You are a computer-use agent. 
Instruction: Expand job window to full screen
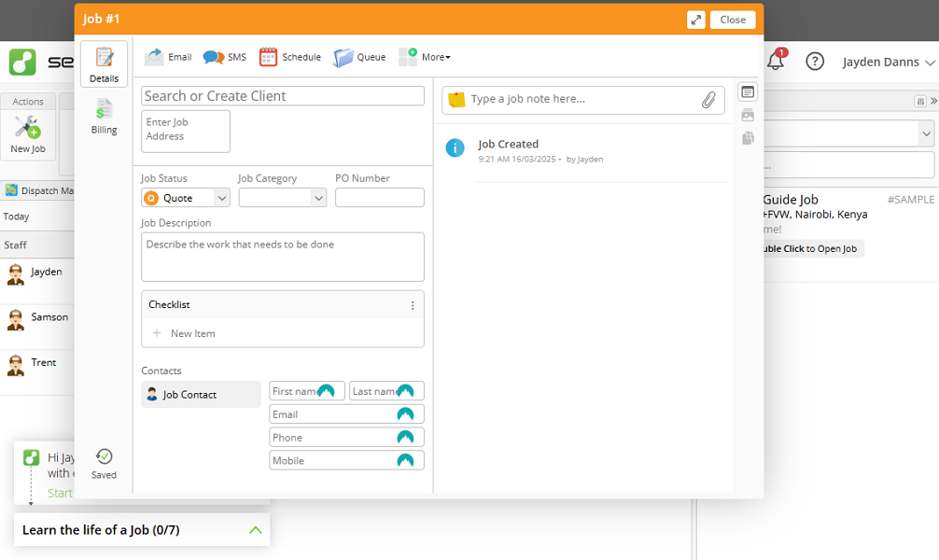pos(696,20)
